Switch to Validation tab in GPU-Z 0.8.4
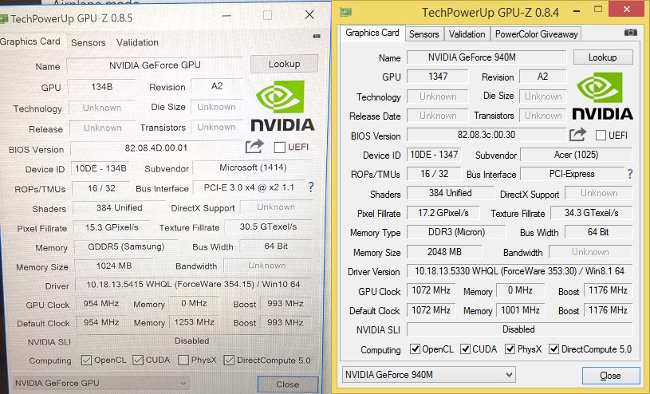The height and width of the screenshot is (394, 650). click(x=467, y=34)
